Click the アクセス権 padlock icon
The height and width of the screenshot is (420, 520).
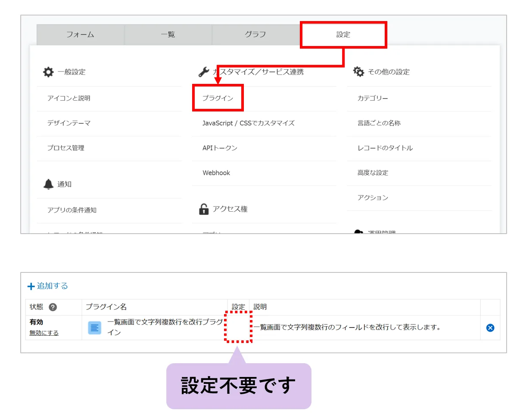[204, 209]
